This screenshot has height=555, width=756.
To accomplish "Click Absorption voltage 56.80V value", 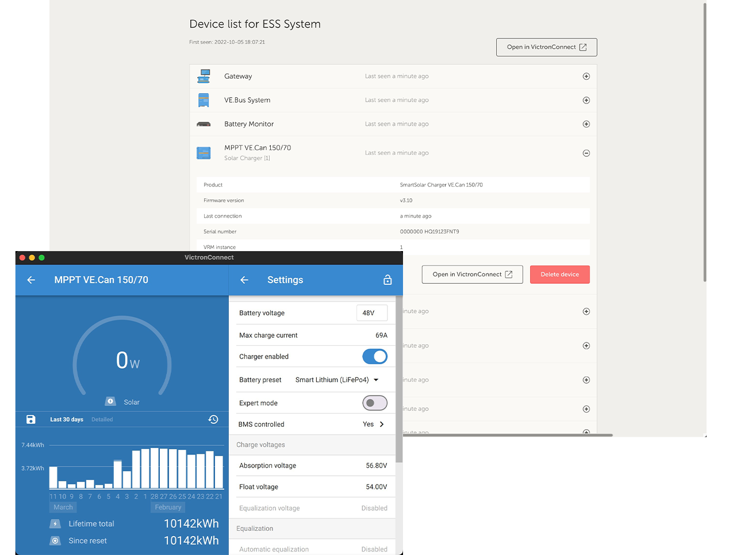I will point(377,466).
